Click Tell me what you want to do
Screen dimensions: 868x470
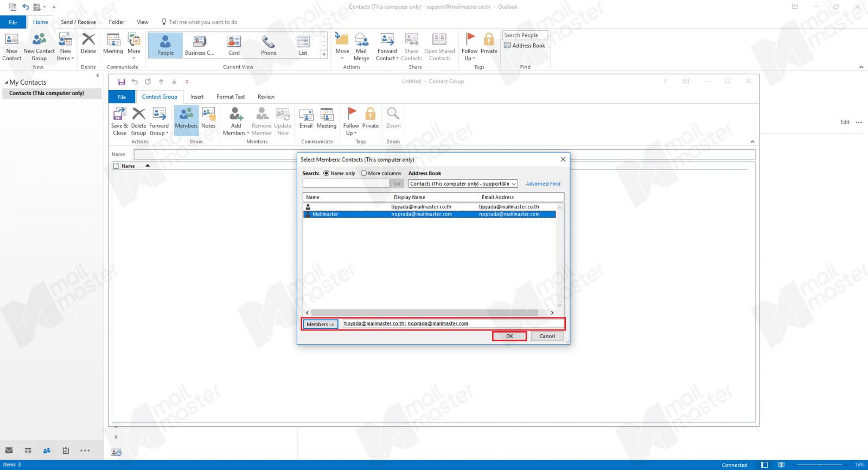point(199,22)
